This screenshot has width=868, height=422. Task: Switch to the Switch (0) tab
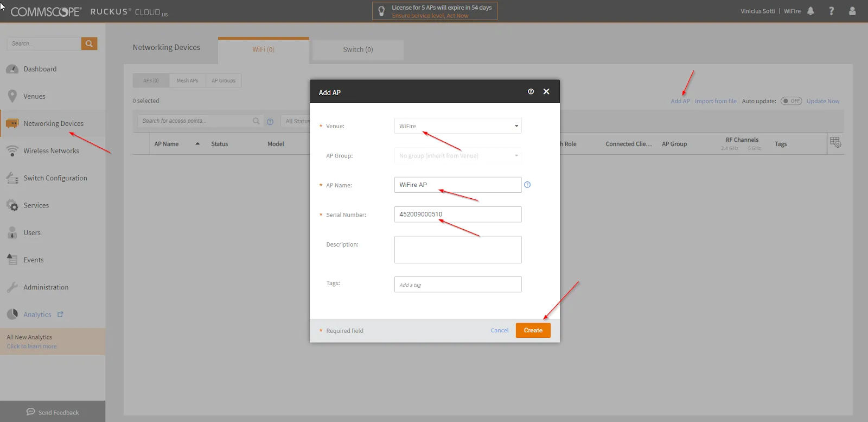tap(358, 49)
